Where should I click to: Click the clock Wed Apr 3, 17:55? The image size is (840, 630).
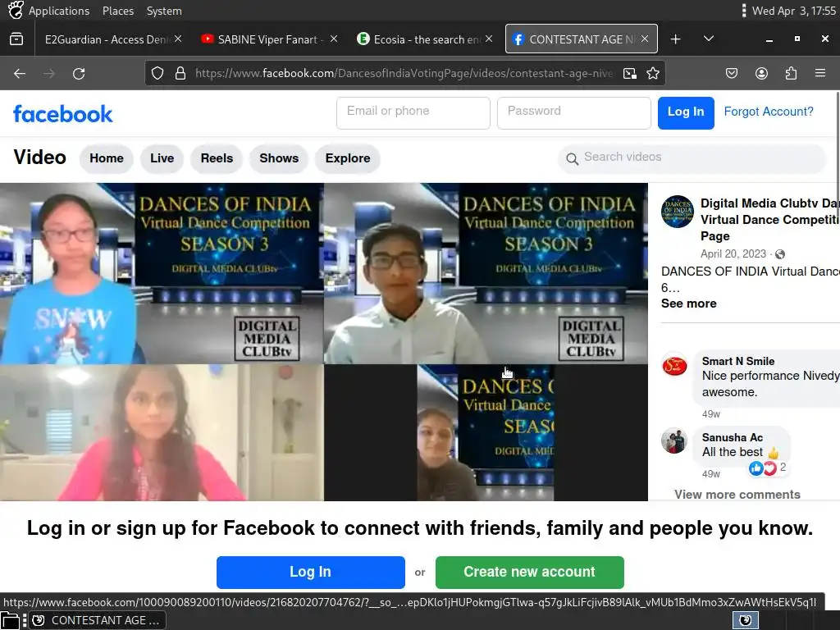pos(793,11)
